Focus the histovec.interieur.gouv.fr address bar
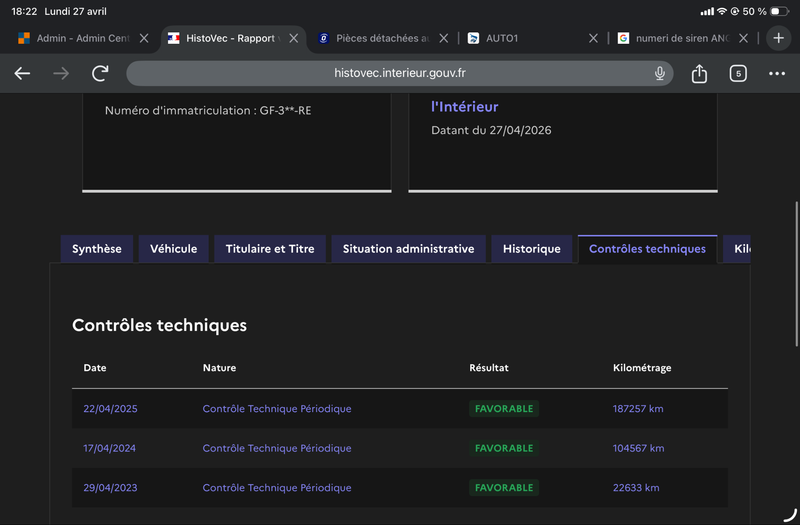This screenshot has height=525, width=800. pyautogui.click(x=399, y=73)
